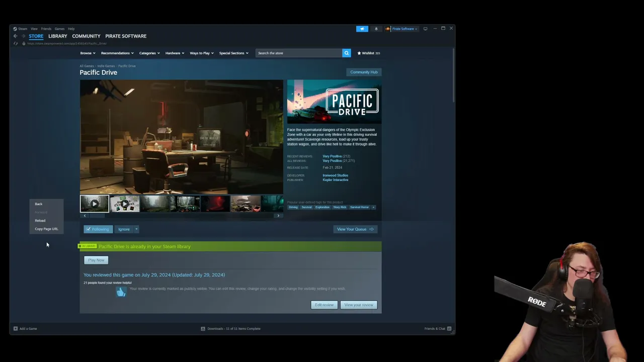Click the Ignore button
The width and height of the screenshot is (644, 362).
[124, 229]
